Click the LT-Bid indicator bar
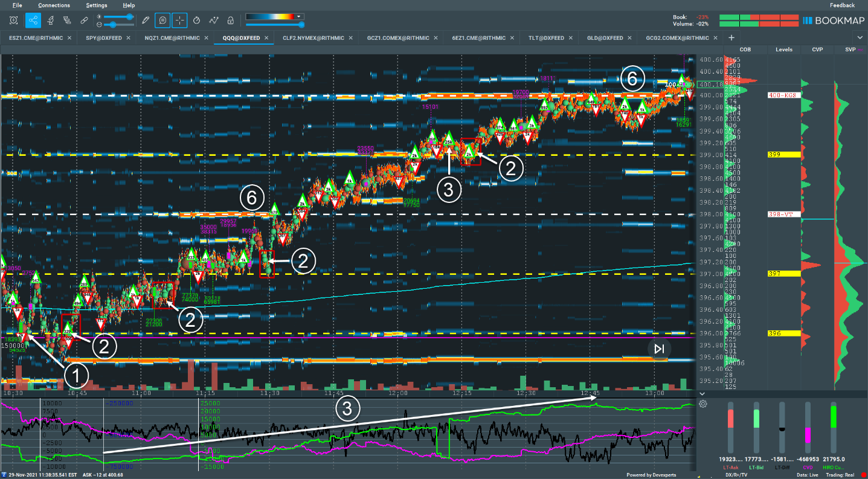The height and width of the screenshot is (479, 868). 756,428
